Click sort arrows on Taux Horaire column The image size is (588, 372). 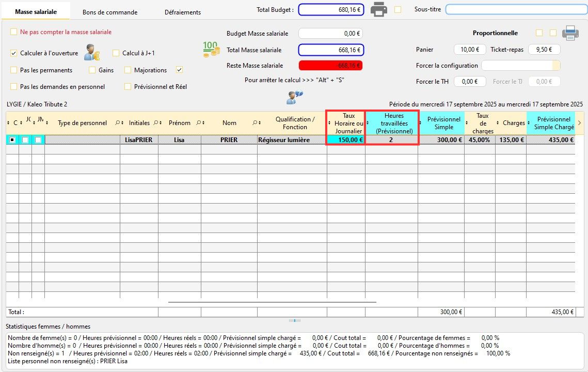click(330, 123)
